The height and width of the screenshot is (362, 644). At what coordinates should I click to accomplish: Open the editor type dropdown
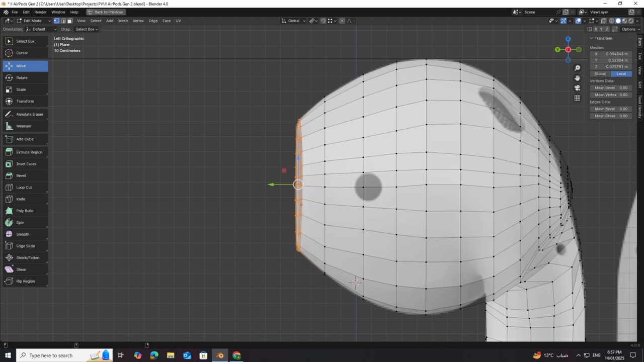8,21
